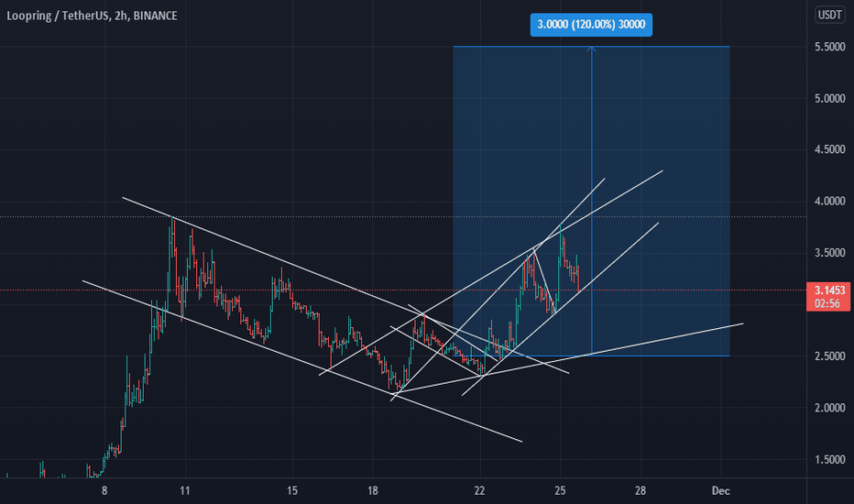
Task: Select the blue vertical price range arrow
Action: (x=592, y=201)
